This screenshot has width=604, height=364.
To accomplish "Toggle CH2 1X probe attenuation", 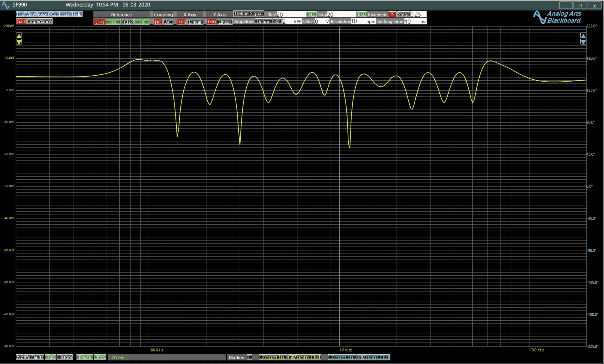I will click(x=142, y=22).
